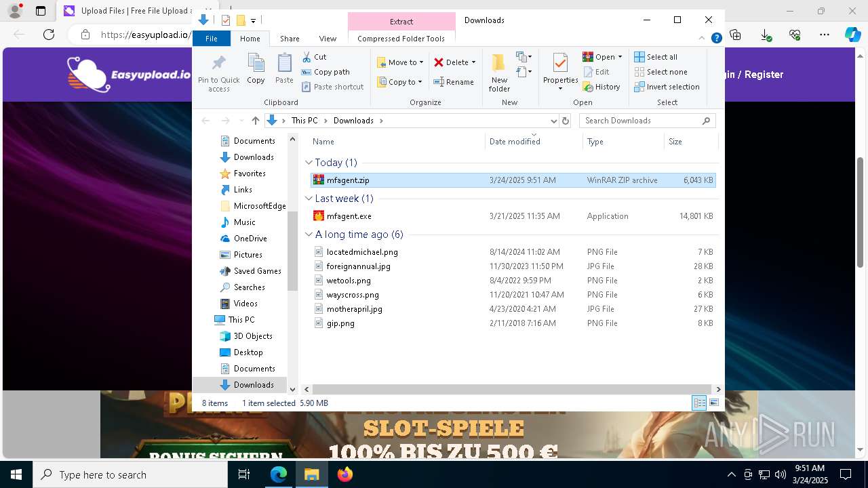This screenshot has height=488, width=868.
Task: Select motherapril.jpg file
Action: 513,309
